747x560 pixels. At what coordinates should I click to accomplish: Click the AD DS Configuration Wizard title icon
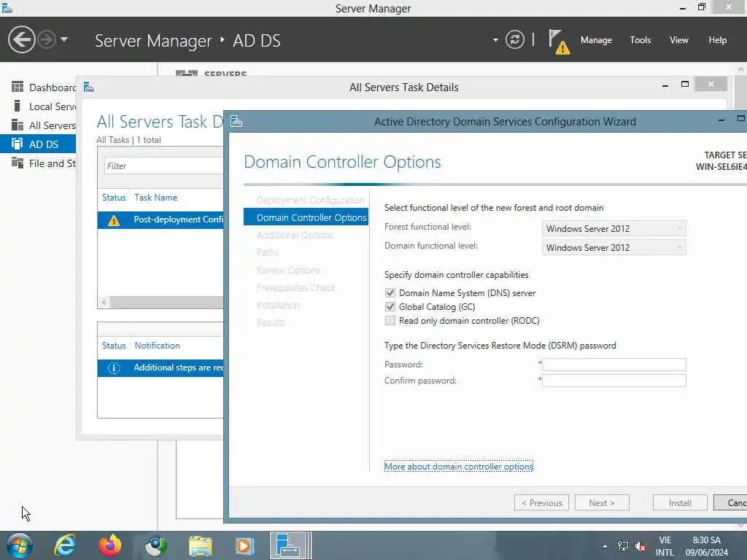236,122
